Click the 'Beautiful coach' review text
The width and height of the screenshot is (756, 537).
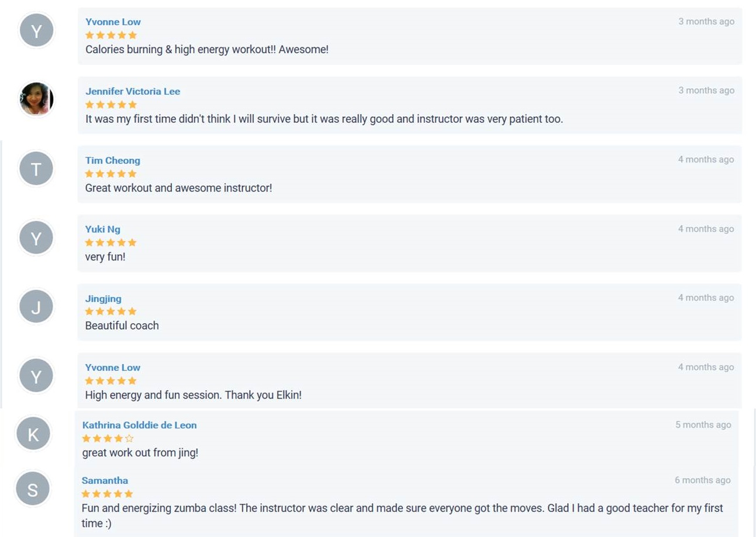[x=122, y=325]
